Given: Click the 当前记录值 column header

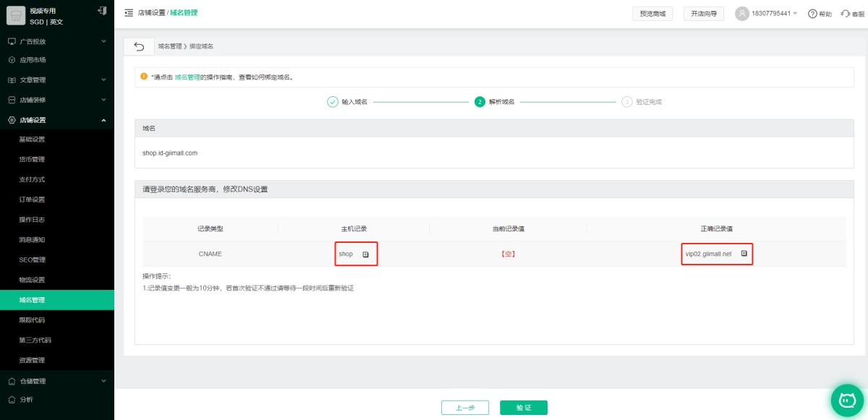Looking at the screenshot, I should pyautogui.click(x=508, y=228).
